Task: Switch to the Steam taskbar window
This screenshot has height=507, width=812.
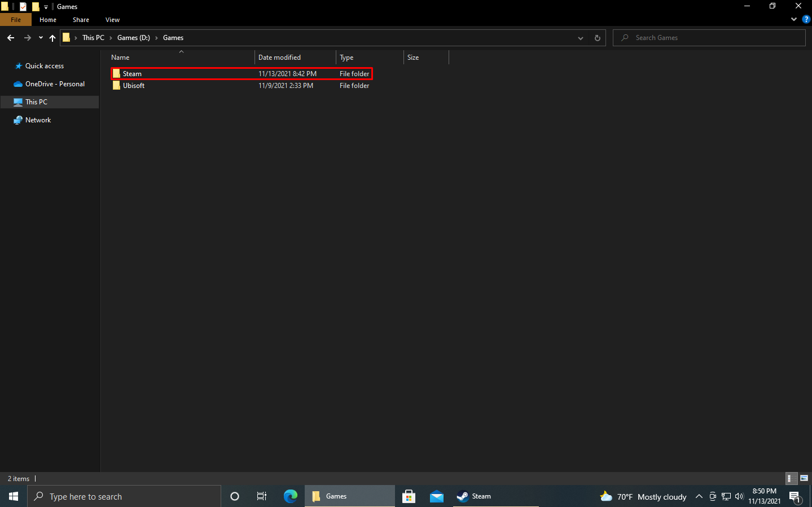Action: (x=496, y=496)
